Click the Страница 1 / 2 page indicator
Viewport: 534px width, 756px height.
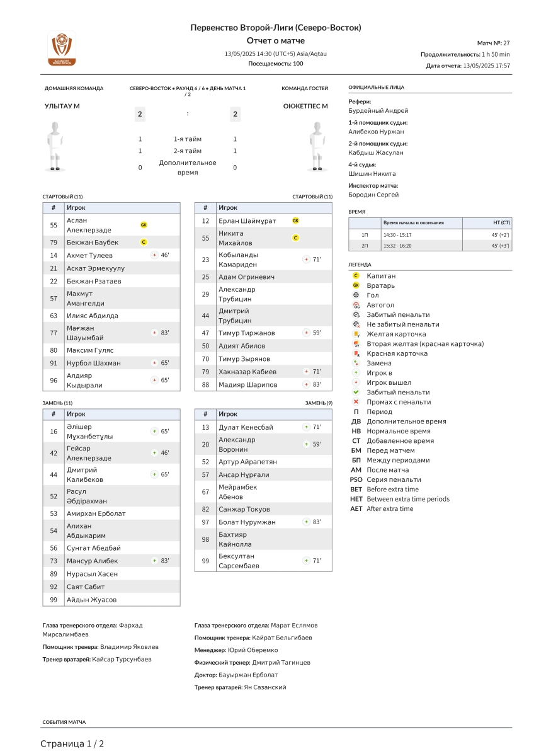[x=72, y=744]
